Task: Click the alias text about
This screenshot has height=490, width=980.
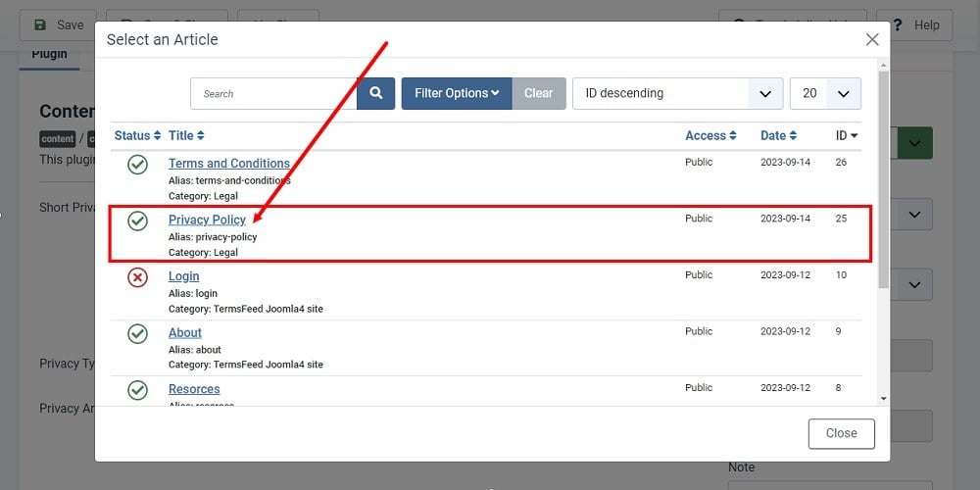Action: pos(208,350)
